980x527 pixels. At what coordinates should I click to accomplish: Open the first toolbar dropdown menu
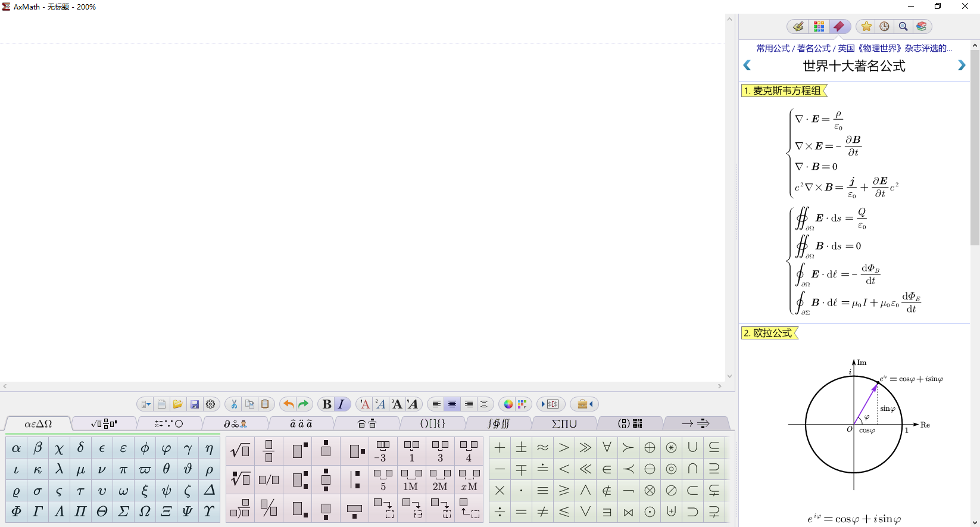click(x=145, y=404)
